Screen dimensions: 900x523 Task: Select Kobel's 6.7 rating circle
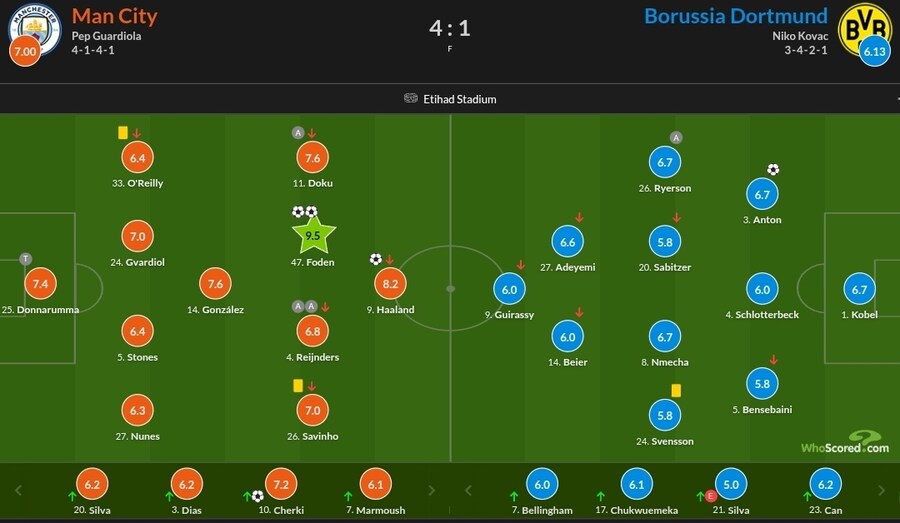coord(858,290)
